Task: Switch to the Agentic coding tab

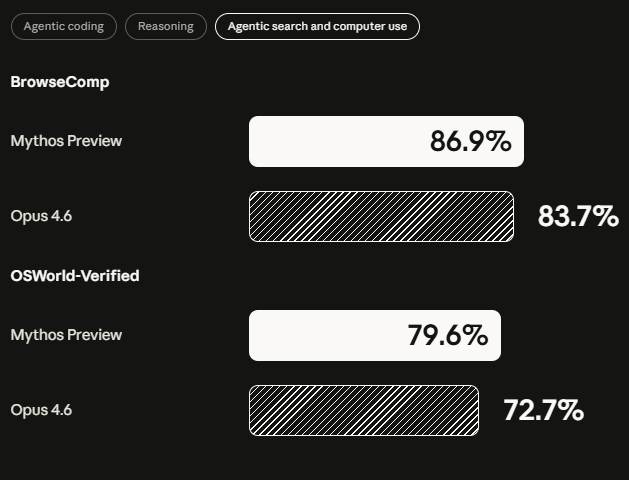Action: click(x=63, y=26)
